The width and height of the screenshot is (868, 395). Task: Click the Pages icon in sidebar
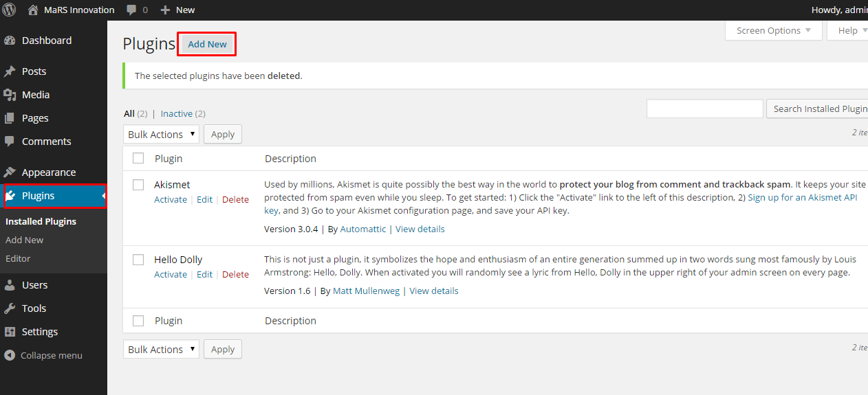(10, 118)
